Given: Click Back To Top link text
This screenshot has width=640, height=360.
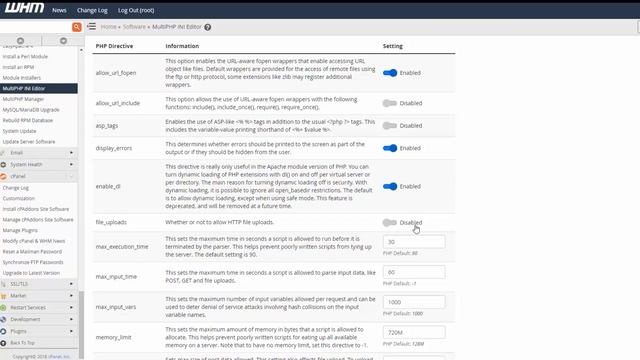Looking at the screenshot, I should point(22,343).
